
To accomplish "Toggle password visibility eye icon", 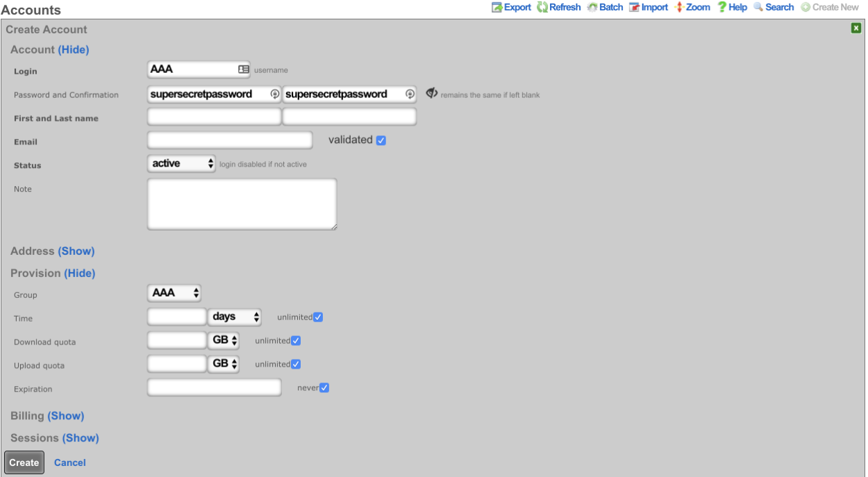I will click(x=431, y=93).
